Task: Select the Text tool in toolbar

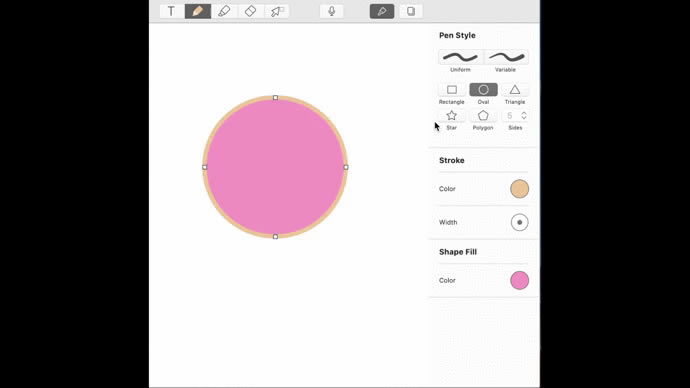Action: [x=171, y=11]
